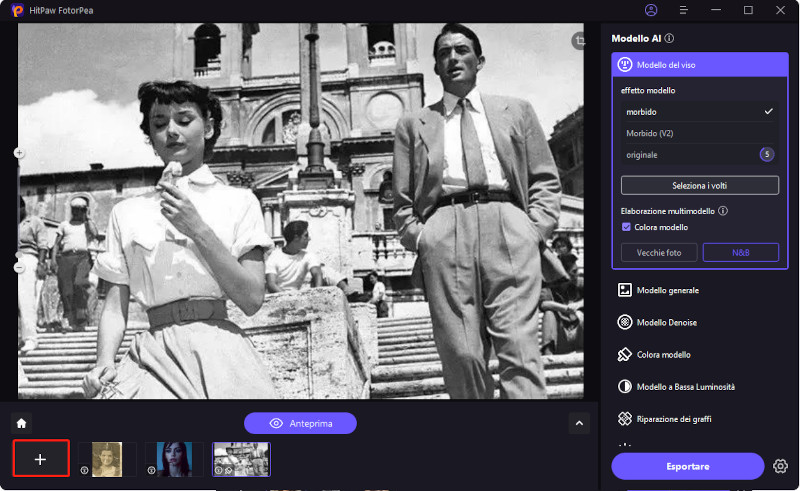The height and width of the screenshot is (491, 800).
Task: Click the Esportare button
Action: point(687,466)
